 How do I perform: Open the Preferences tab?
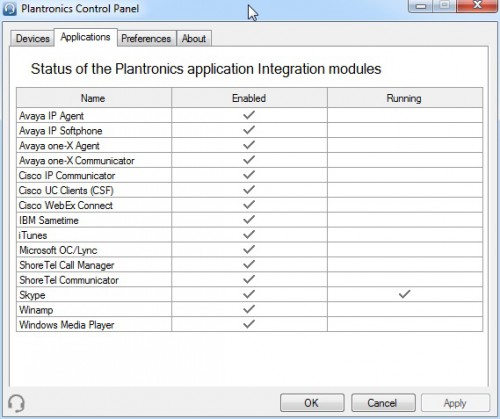(146, 38)
